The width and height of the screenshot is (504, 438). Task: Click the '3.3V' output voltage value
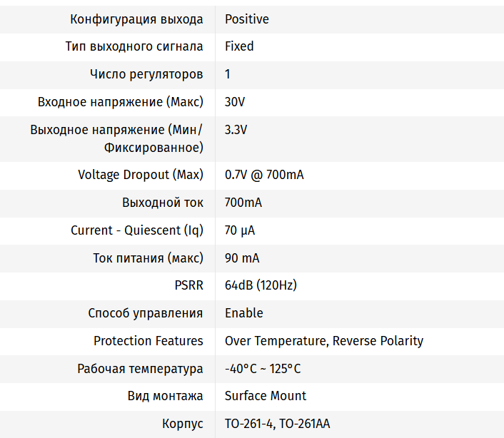point(236,130)
